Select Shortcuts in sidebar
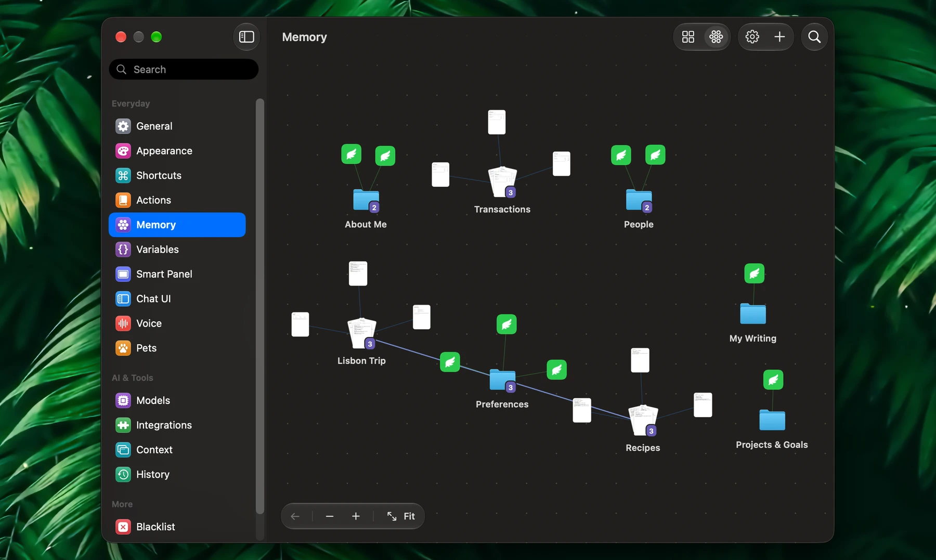936x560 pixels. (177, 176)
